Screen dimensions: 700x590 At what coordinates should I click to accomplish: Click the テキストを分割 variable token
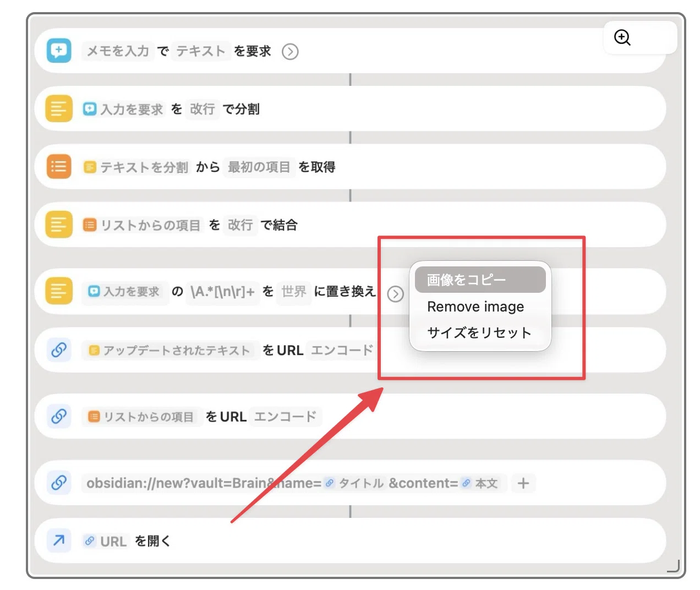136,167
